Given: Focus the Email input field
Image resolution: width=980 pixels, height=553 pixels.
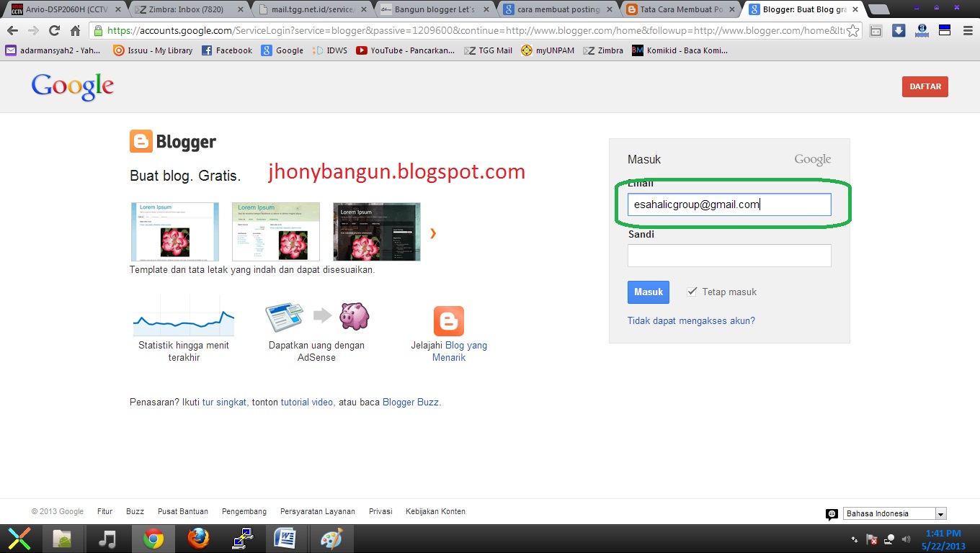Looking at the screenshot, I should coord(729,204).
